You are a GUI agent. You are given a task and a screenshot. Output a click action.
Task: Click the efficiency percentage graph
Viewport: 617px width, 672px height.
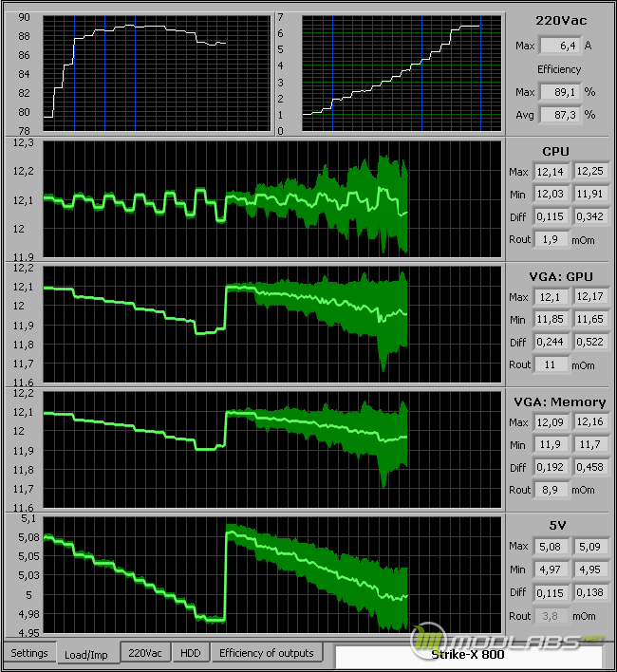(x=157, y=73)
